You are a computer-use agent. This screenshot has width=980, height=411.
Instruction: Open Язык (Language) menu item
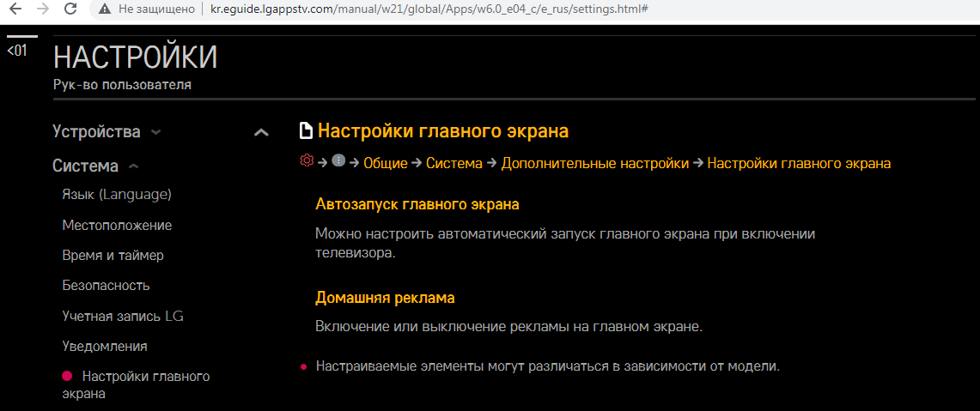pos(117,194)
